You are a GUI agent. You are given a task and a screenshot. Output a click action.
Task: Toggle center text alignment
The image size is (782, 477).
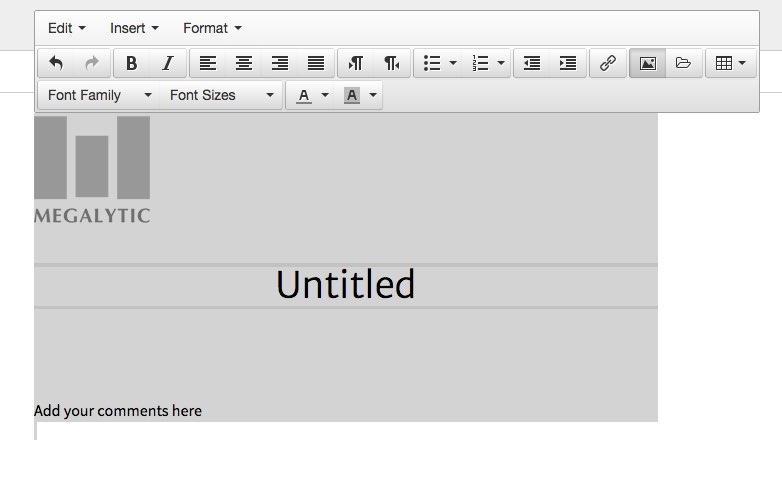click(243, 63)
